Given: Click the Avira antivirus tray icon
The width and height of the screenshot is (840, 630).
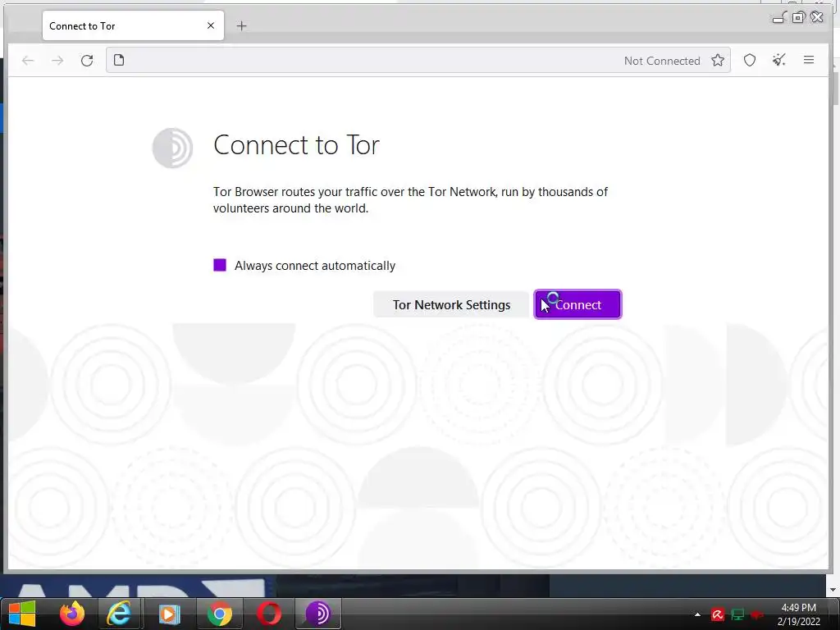Looking at the screenshot, I should pyautogui.click(x=718, y=614).
